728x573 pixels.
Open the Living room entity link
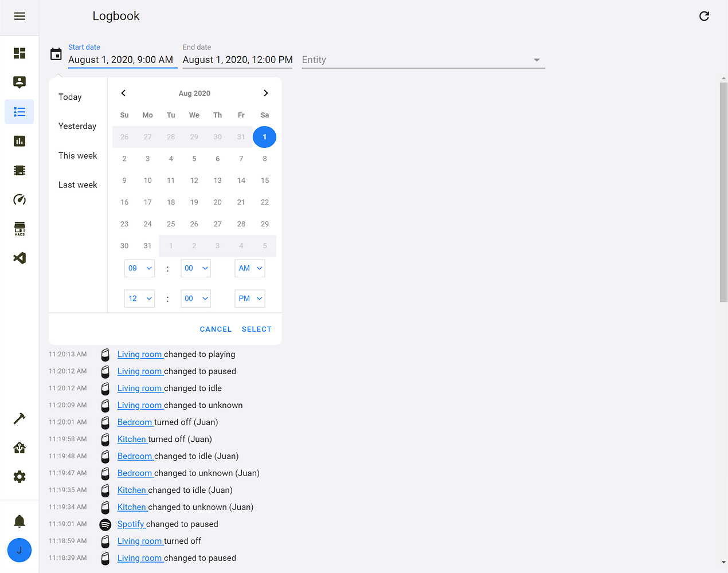click(140, 354)
